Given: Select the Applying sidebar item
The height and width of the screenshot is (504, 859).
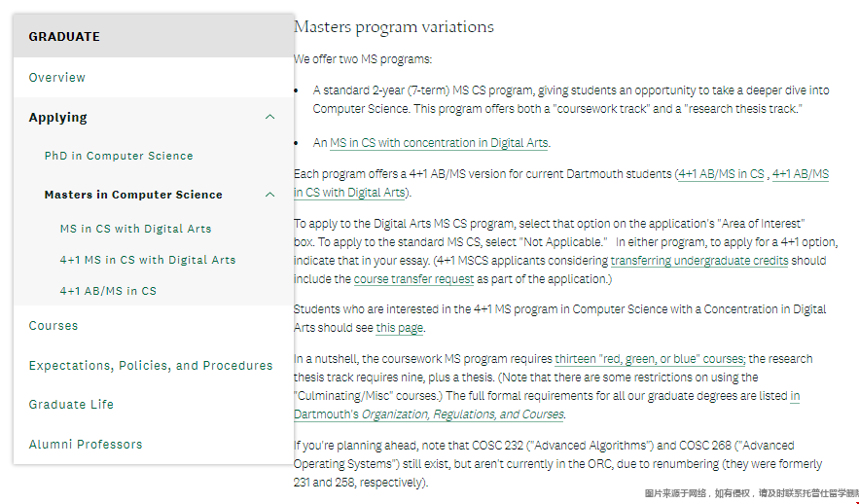Looking at the screenshot, I should [x=58, y=118].
